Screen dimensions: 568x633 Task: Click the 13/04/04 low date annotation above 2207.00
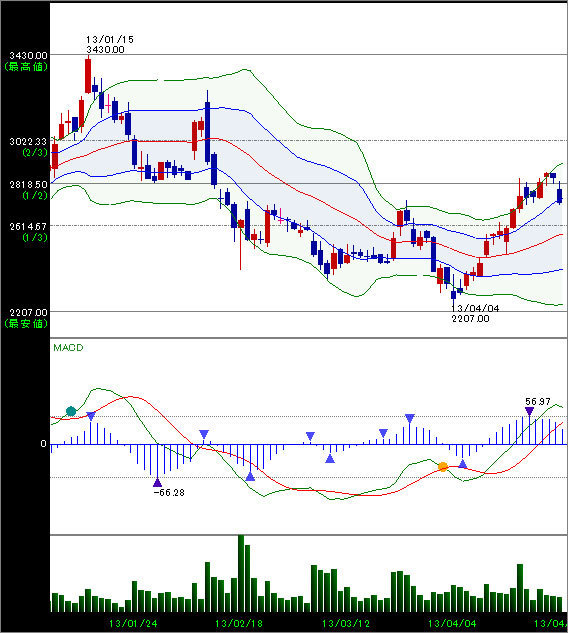(475, 308)
